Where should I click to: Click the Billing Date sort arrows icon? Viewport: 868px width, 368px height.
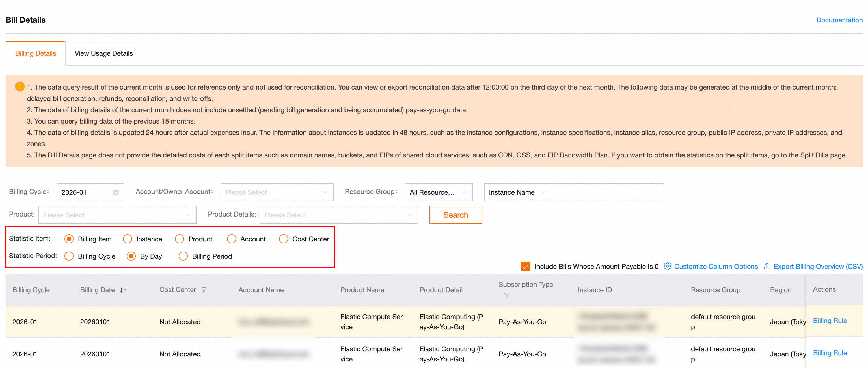coord(123,290)
